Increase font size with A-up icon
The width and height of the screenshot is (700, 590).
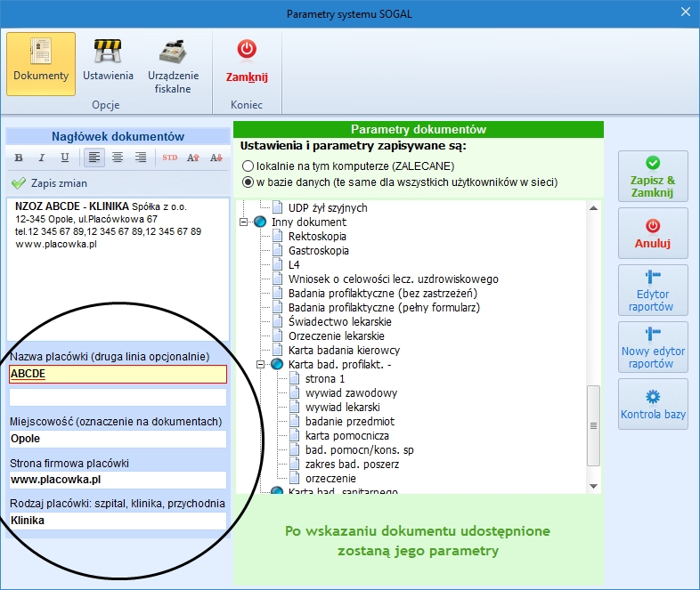click(193, 158)
